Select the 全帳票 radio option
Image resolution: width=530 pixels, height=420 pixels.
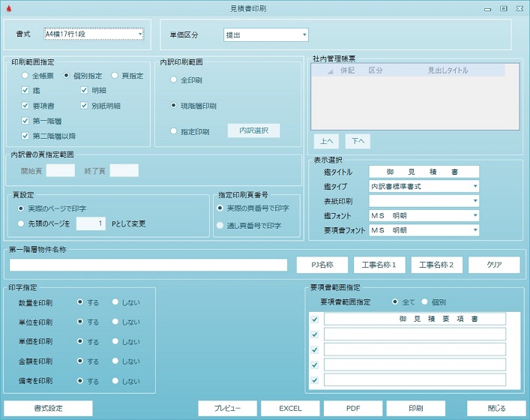pyautogui.click(x=25, y=76)
